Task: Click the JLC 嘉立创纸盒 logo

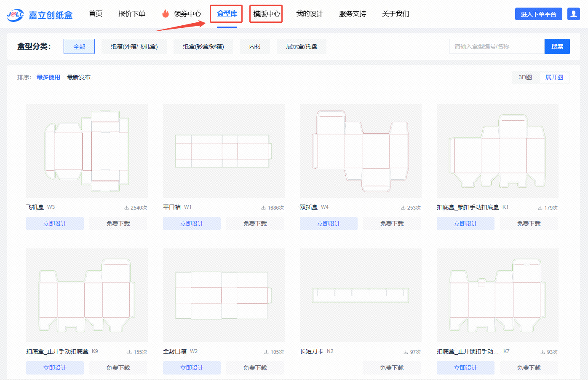Action: tap(40, 15)
